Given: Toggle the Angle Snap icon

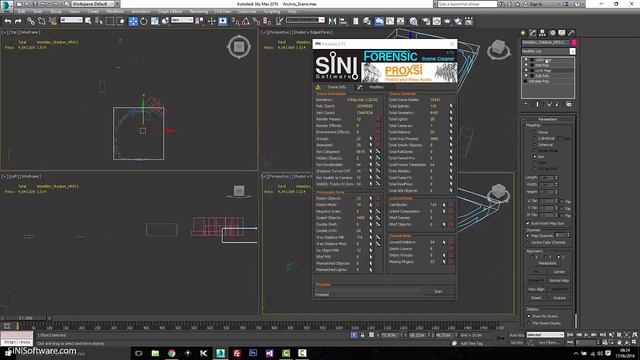Looking at the screenshot, I should (246, 21).
